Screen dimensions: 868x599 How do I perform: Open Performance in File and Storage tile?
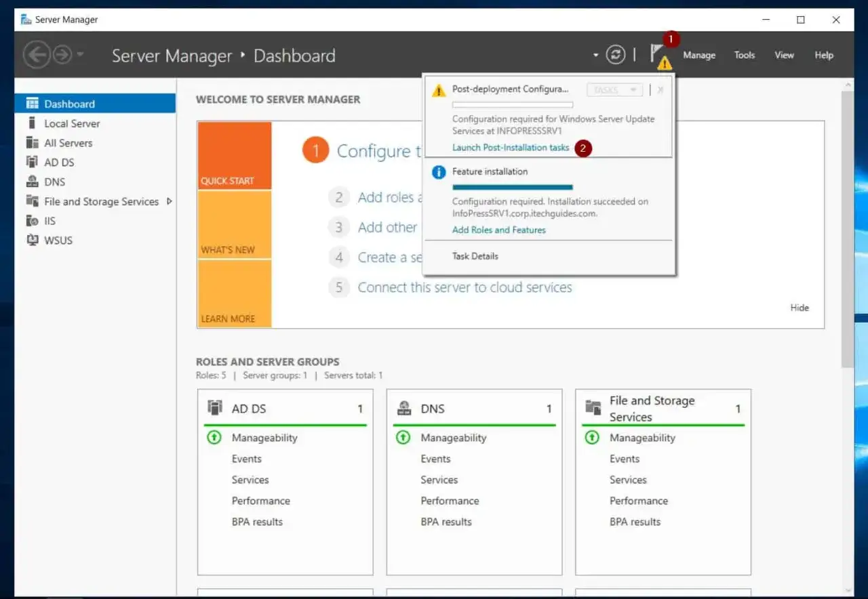639,501
